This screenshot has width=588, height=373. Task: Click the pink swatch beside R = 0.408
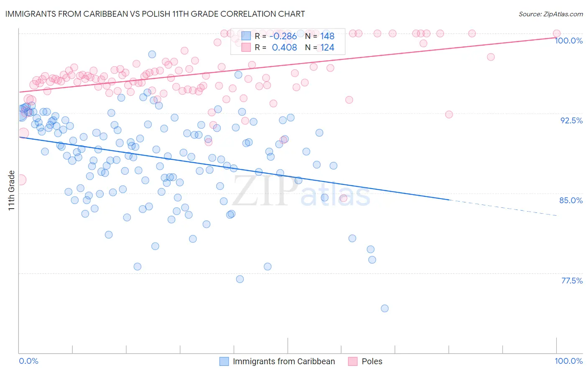pyautogui.click(x=246, y=47)
